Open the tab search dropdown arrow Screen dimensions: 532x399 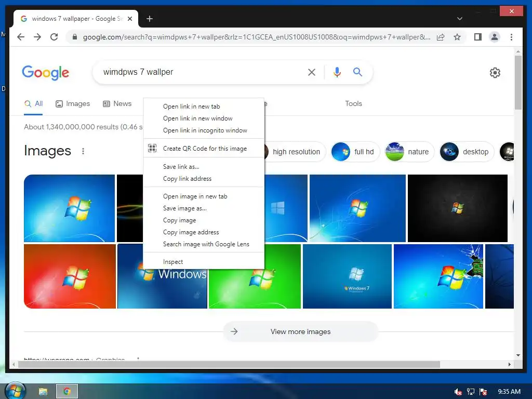(459, 19)
